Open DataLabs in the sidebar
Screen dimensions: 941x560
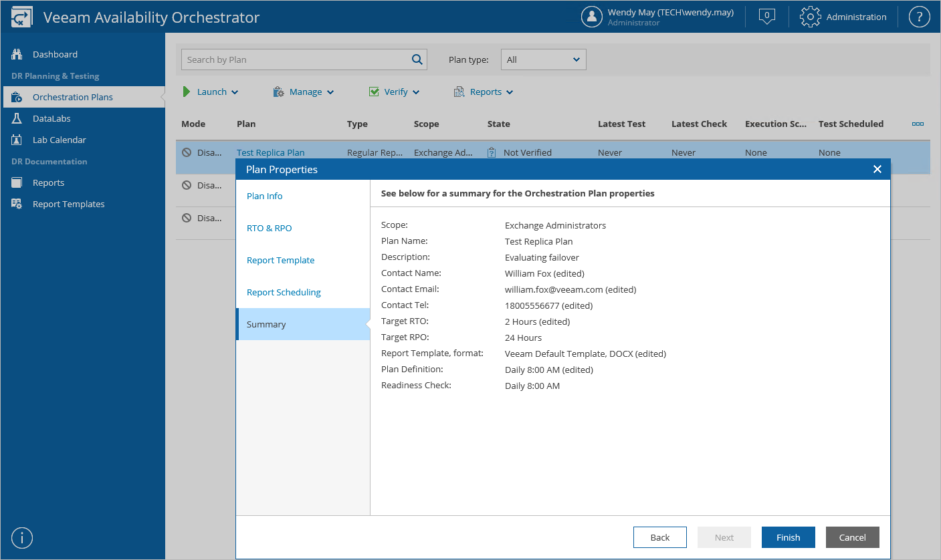(51, 118)
